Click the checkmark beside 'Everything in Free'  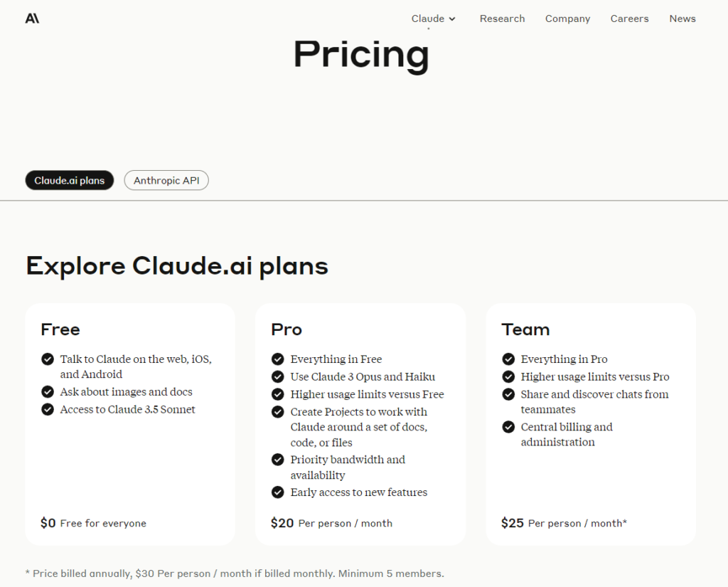pyautogui.click(x=278, y=359)
